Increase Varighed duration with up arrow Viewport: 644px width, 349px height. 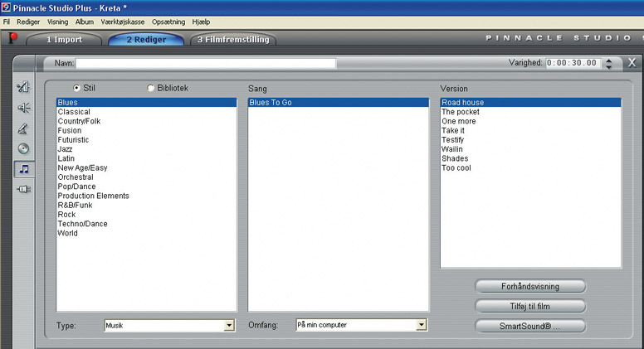point(610,60)
